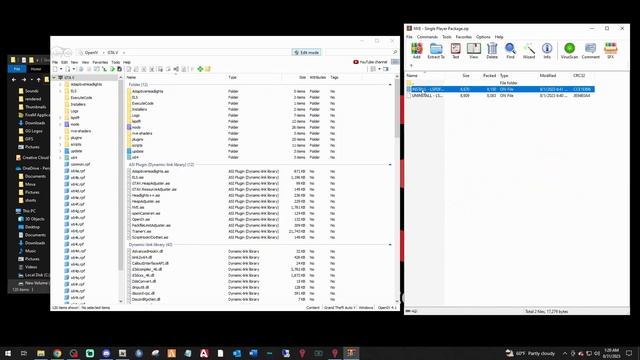Click the preview pane icon in OpenIV toolbar
This screenshot has width=640, height=360.
coord(386,69)
